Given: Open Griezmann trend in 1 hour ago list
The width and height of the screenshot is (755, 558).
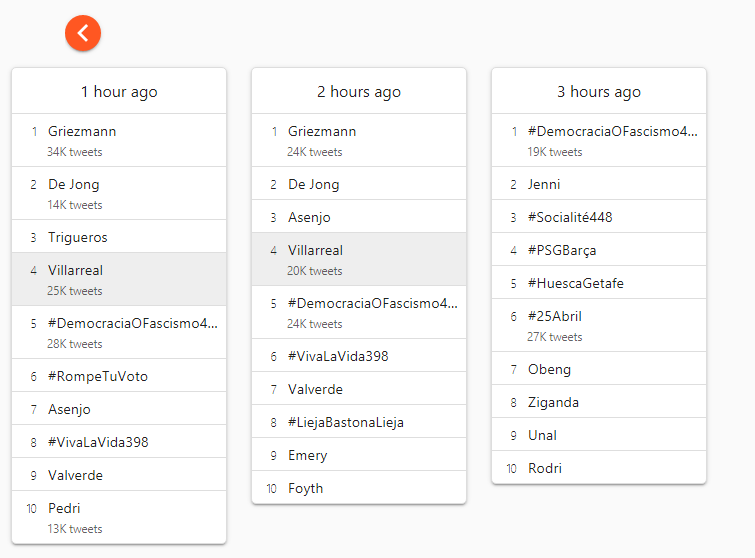Looking at the screenshot, I should (x=76, y=131).
